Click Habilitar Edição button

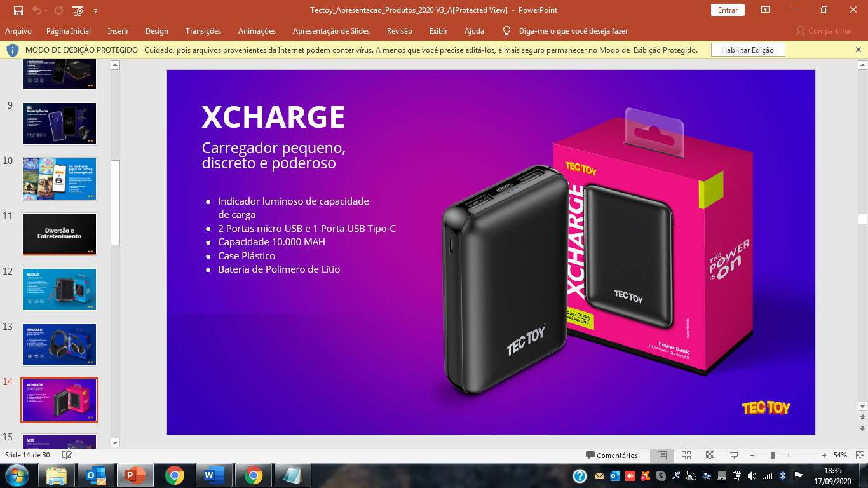pos(748,50)
